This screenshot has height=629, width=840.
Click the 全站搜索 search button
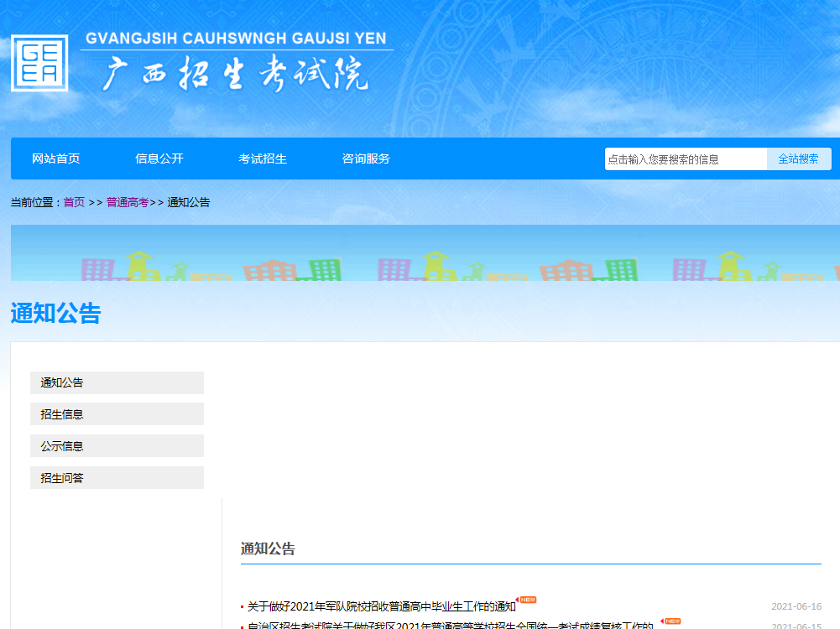tap(798, 159)
